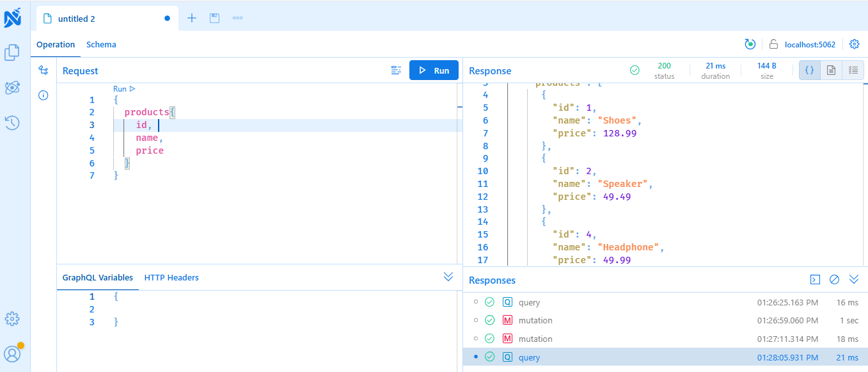The image size is (868, 372).
Task: Click the Request panel heading
Action: click(x=81, y=70)
